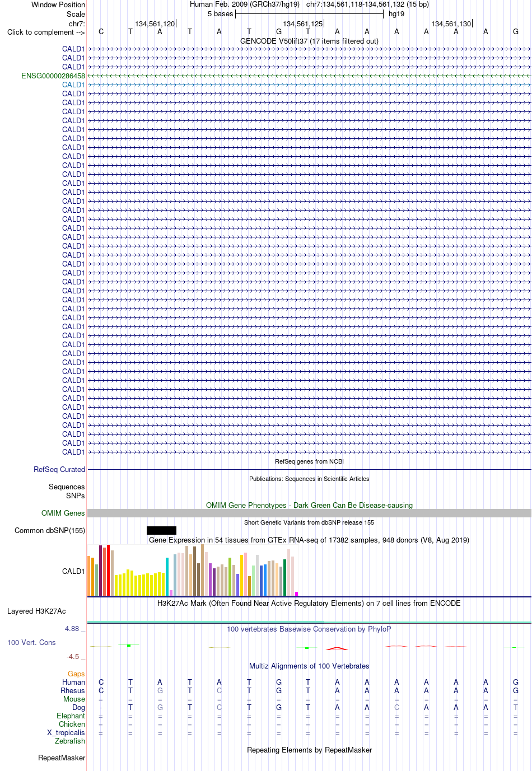Click the 'Dog' alignment row label
Image resolution: width=532 pixels, height=771 pixels.
click(78, 707)
